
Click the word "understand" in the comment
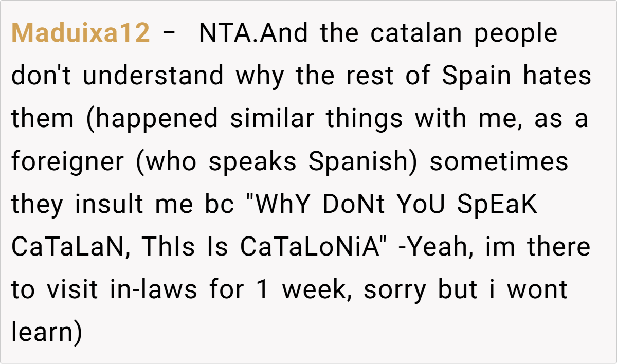(153, 76)
